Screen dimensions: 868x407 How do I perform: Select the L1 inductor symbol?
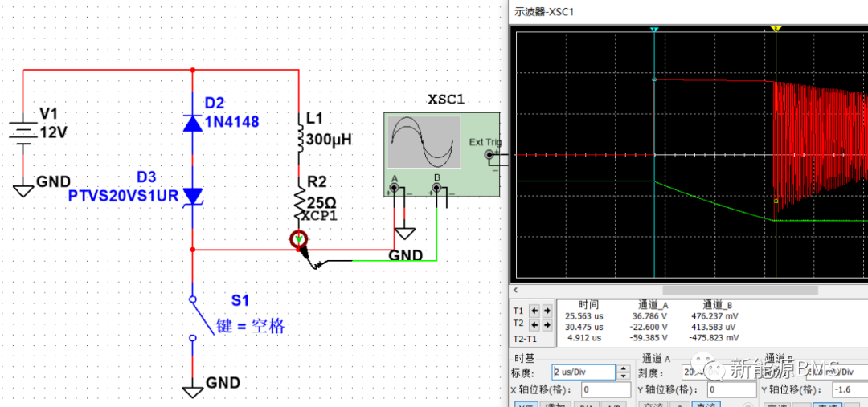299,140
